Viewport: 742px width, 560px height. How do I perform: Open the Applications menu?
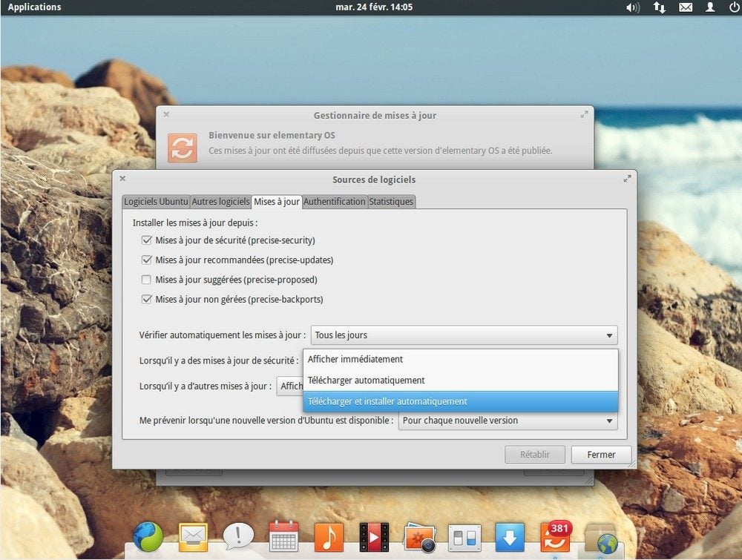coord(35,7)
